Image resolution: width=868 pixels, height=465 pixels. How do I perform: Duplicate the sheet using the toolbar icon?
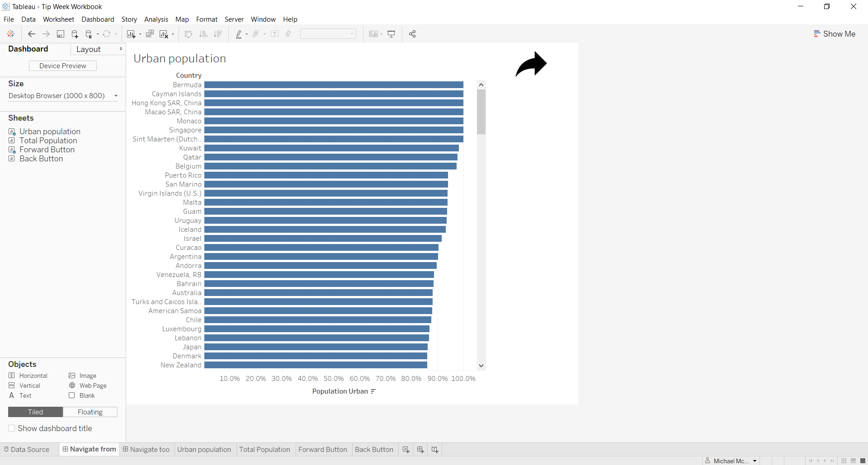pos(150,34)
